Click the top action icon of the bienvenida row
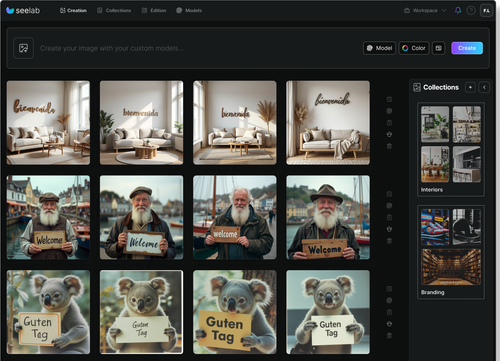Image resolution: width=500 pixels, height=361 pixels. pyautogui.click(x=389, y=99)
